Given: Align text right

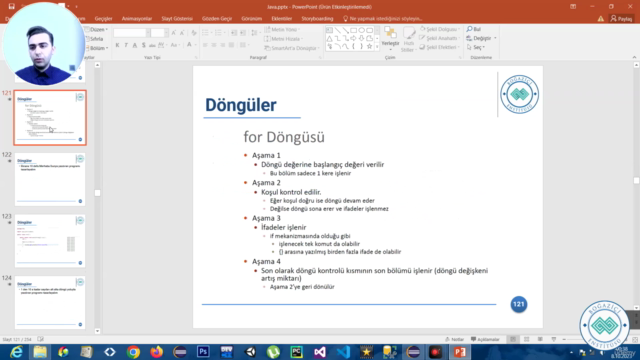Looking at the screenshot, I should pyautogui.click(x=222, y=45).
